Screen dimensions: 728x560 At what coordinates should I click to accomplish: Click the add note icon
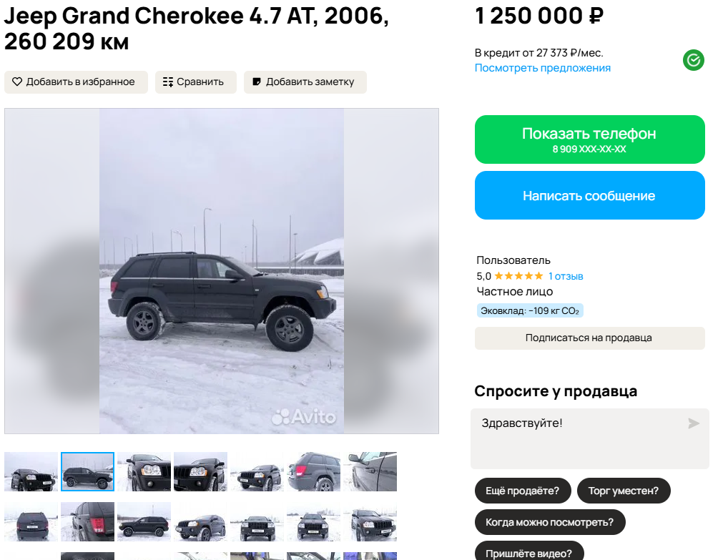click(x=256, y=82)
